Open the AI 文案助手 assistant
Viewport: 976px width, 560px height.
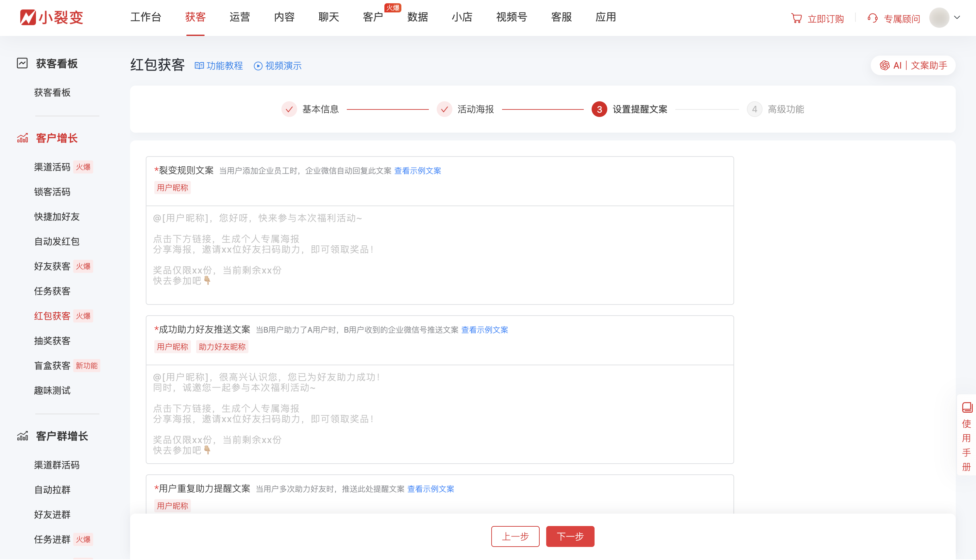pos(913,65)
